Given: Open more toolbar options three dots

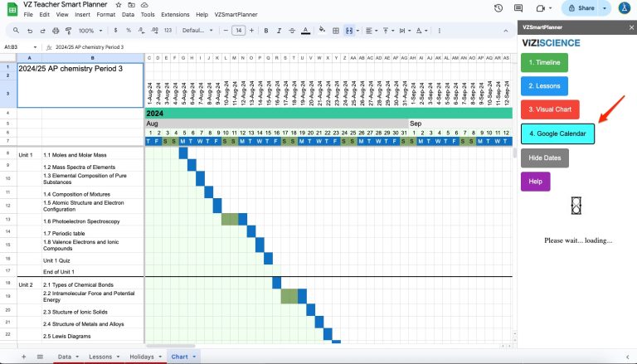Looking at the screenshot, I should [439, 31].
